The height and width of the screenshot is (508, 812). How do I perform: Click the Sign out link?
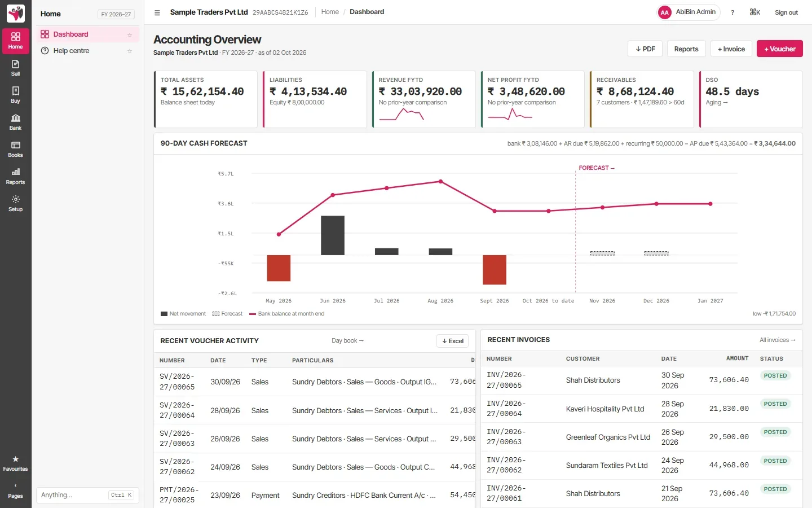coord(786,12)
